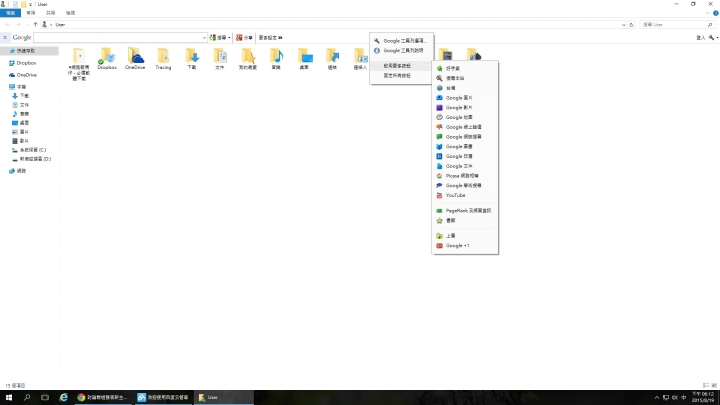Click the Google logo on the toolbar
Image resolution: width=720 pixels, height=405 pixels.
click(x=22, y=38)
